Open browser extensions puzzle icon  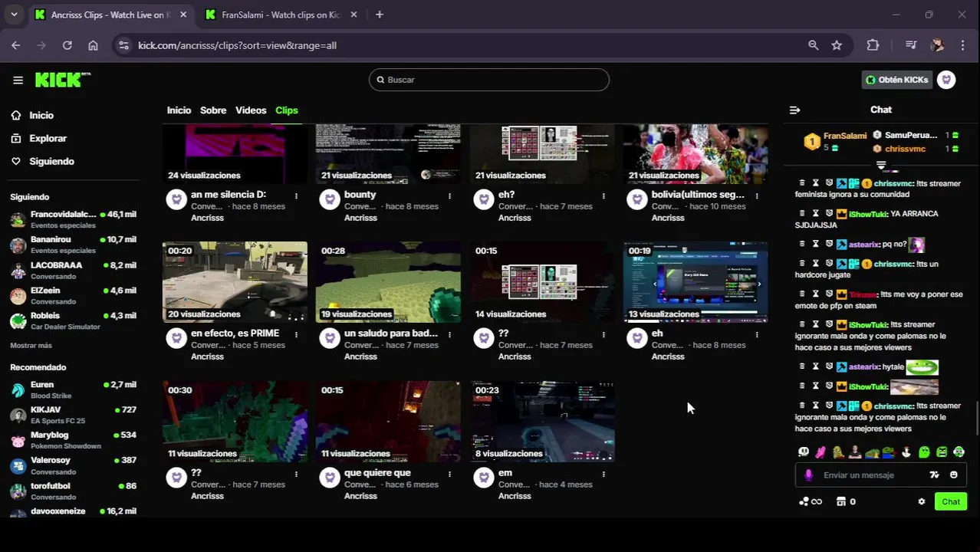(873, 45)
